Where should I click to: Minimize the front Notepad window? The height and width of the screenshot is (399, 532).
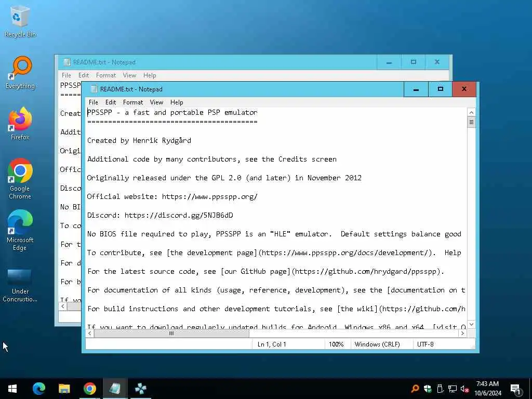(x=416, y=89)
